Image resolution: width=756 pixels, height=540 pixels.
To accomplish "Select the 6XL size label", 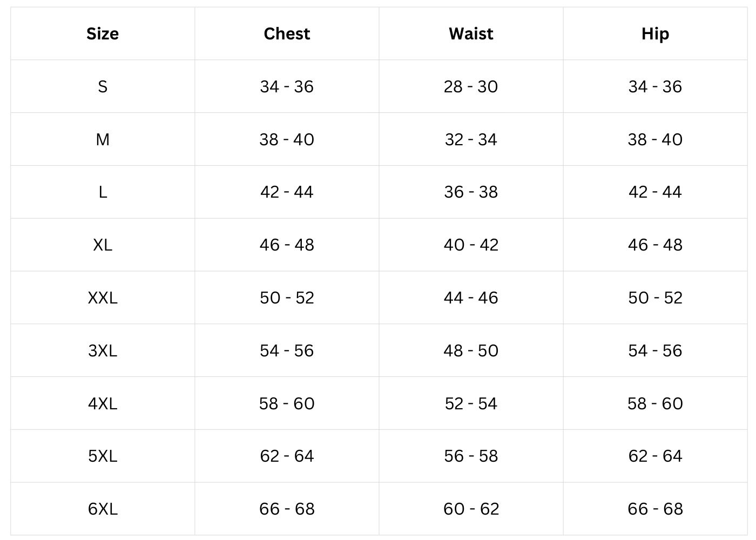I will [103, 509].
